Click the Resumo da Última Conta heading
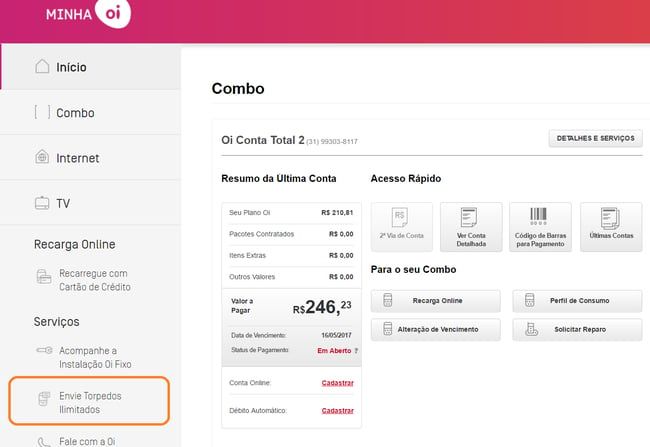This screenshot has width=650, height=447. [279, 179]
